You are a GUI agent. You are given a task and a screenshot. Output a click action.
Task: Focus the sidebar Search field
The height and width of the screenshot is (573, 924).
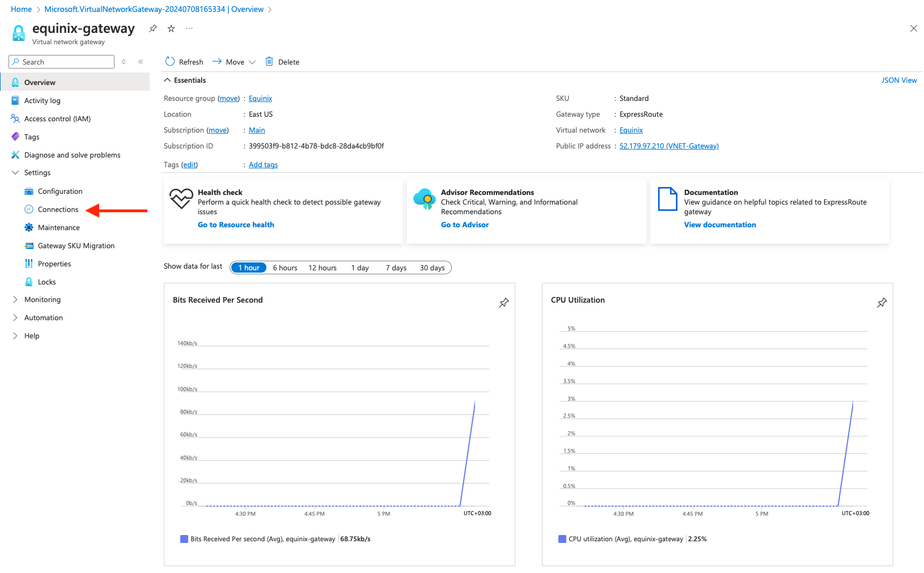coord(62,62)
